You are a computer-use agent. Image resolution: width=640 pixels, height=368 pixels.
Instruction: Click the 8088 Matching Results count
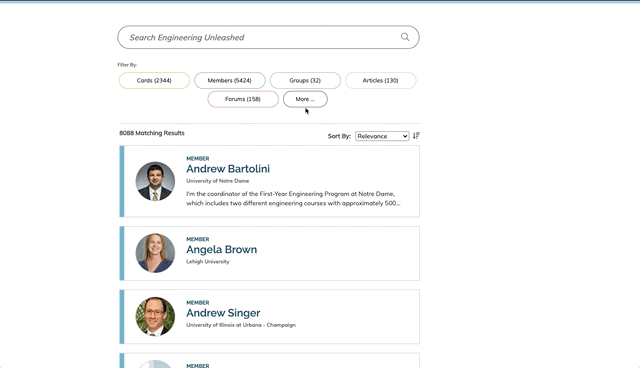coord(152,133)
